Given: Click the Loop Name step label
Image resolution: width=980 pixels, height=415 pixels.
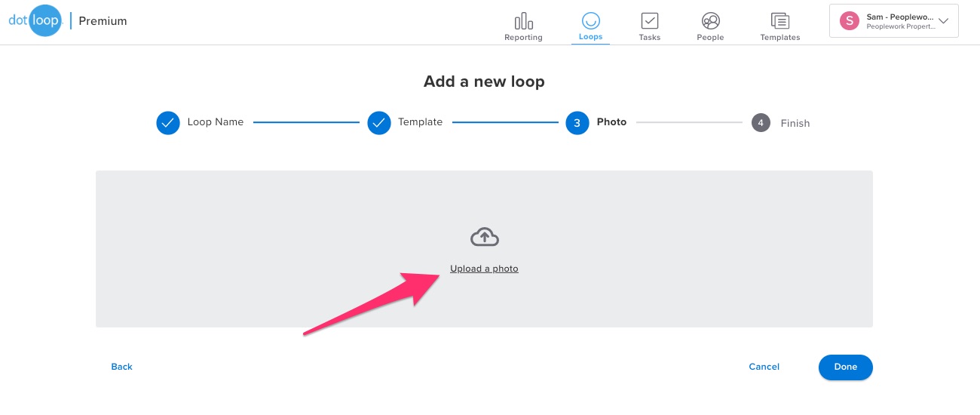Looking at the screenshot, I should [x=216, y=122].
